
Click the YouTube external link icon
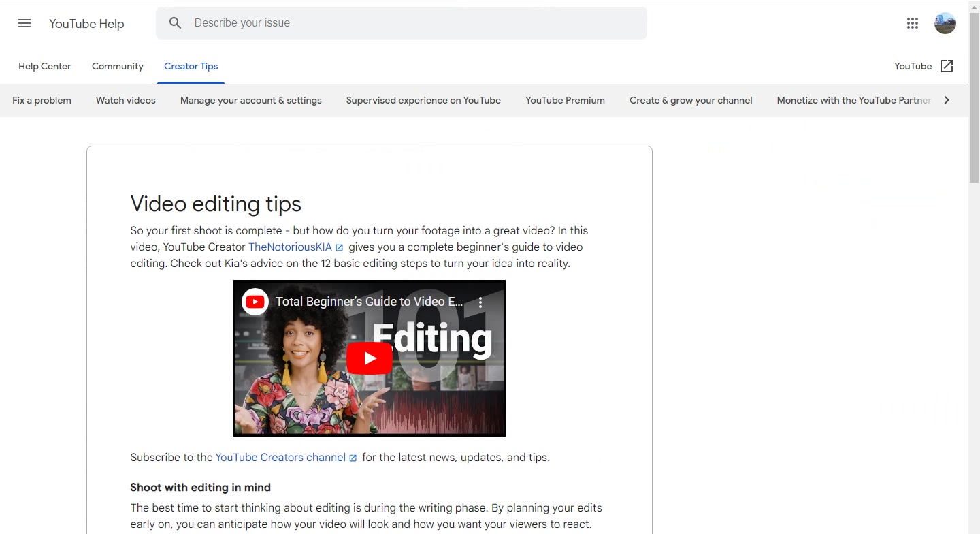[x=947, y=66]
